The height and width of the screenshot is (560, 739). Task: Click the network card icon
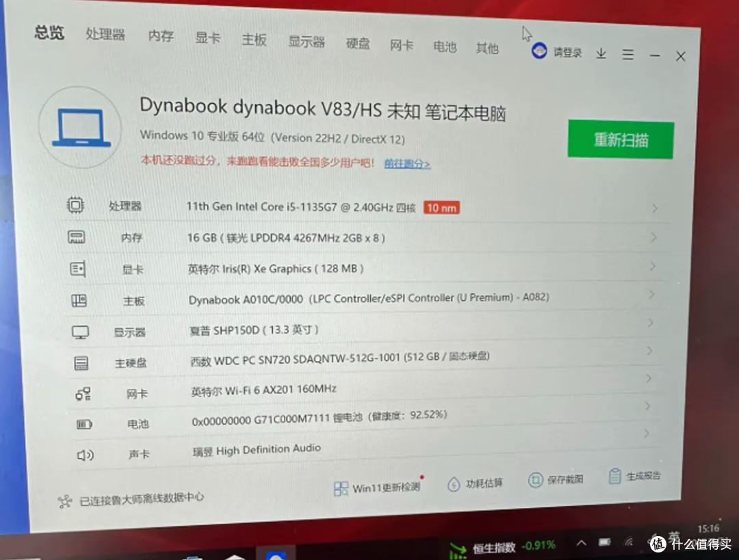click(x=83, y=394)
